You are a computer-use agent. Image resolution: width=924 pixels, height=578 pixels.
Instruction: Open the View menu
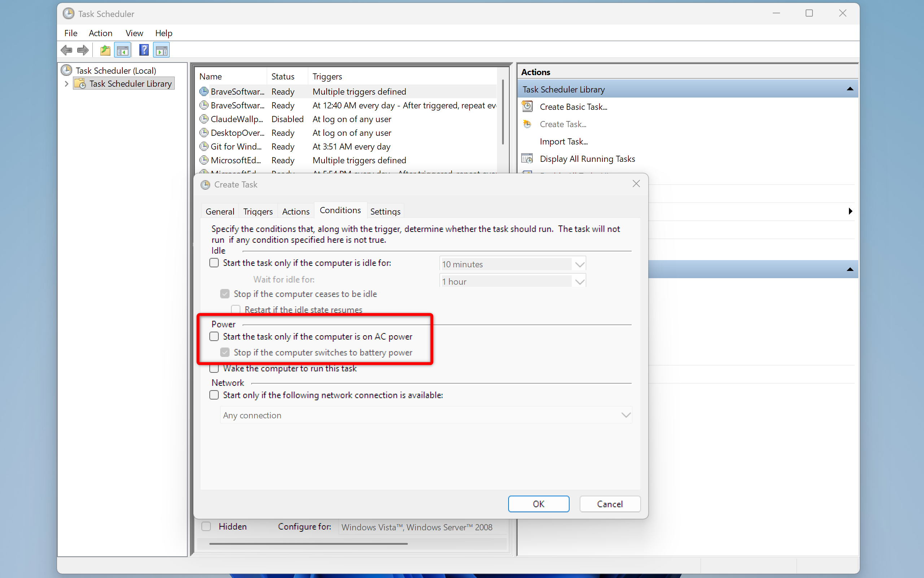click(134, 33)
